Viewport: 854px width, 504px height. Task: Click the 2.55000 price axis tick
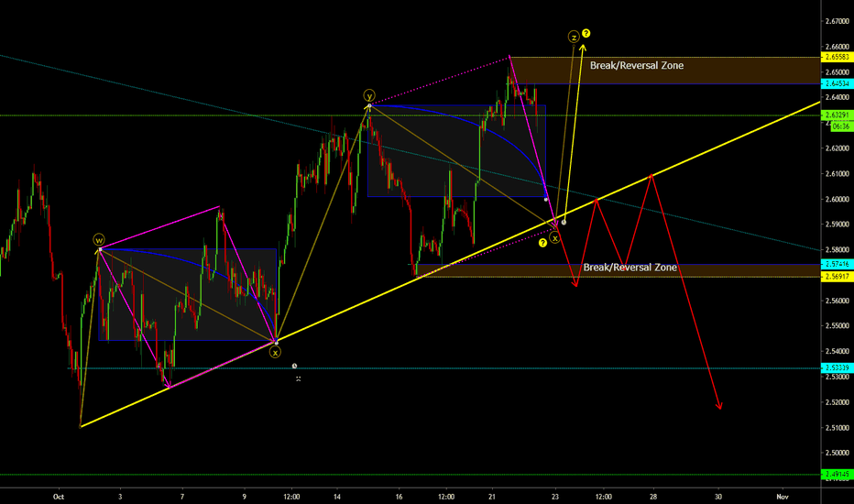pos(838,326)
